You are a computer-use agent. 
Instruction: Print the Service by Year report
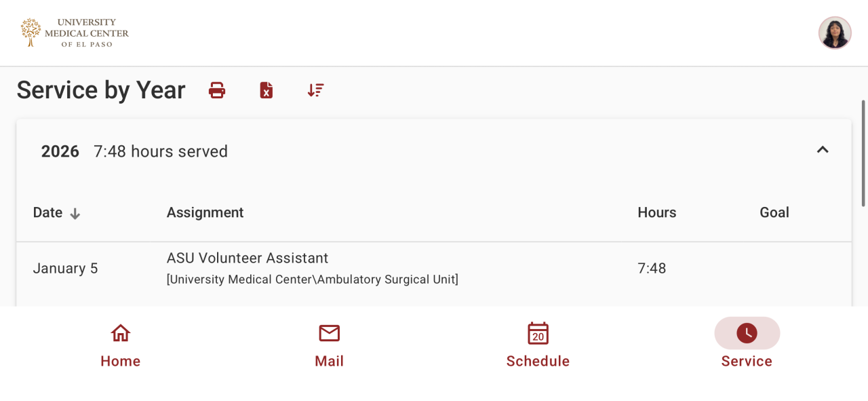(x=217, y=90)
